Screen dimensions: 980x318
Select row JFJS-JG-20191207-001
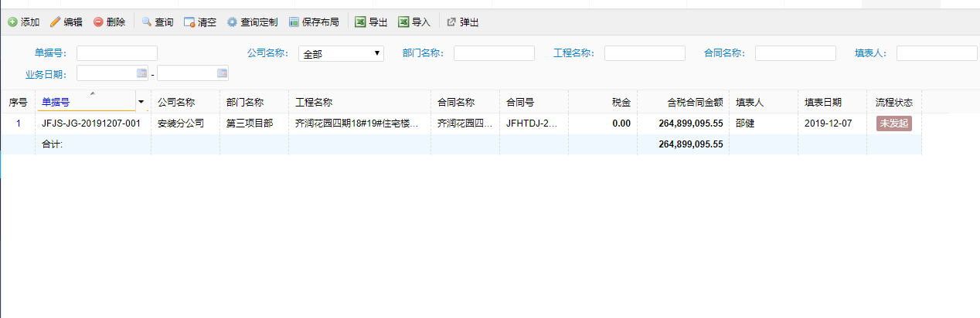click(461, 123)
